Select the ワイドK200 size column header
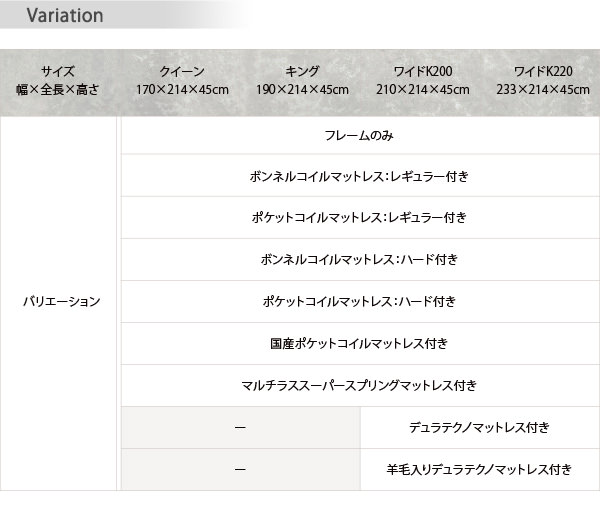The width and height of the screenshot is (600, 511). (x=422, y=81)
